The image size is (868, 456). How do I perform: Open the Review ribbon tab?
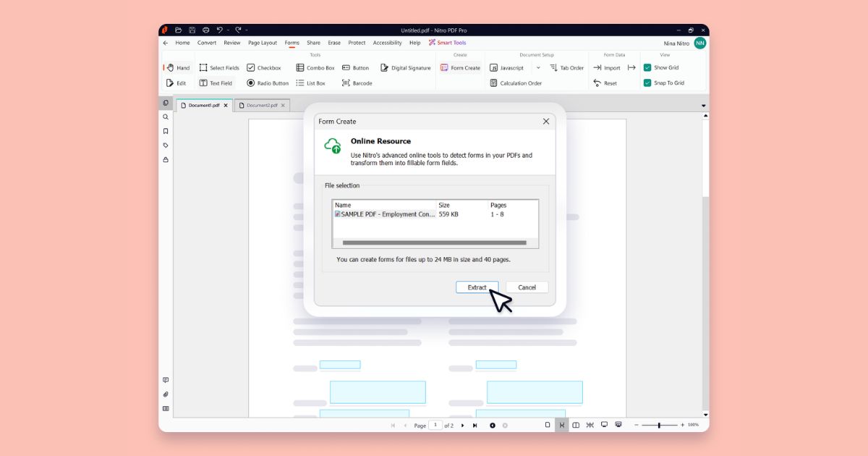(232, 43)
